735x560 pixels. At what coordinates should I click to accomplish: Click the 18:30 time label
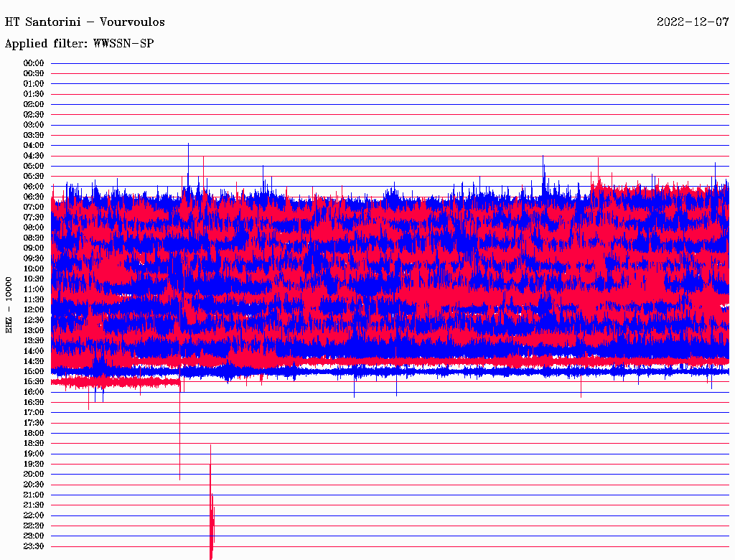34,443
